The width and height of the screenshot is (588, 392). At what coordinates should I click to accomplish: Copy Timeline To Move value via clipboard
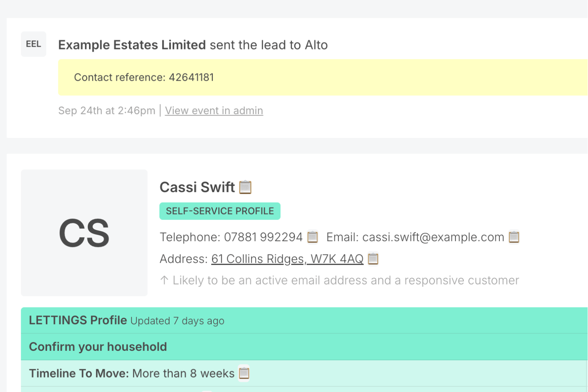[244, 373]
